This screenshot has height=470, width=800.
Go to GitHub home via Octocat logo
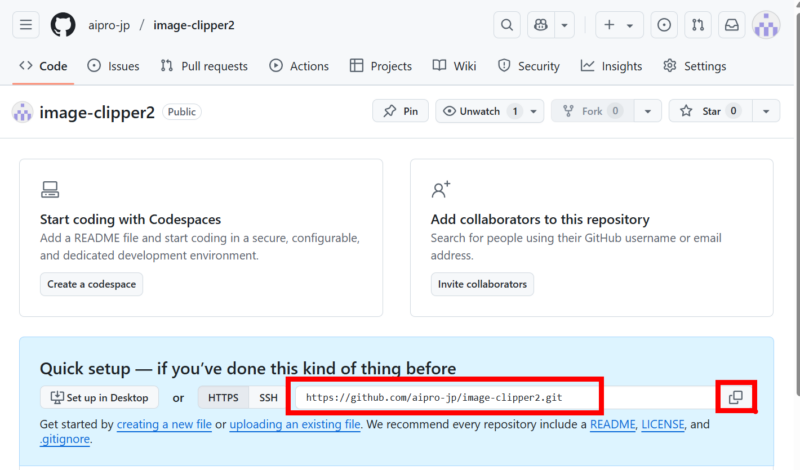(63, 24)
